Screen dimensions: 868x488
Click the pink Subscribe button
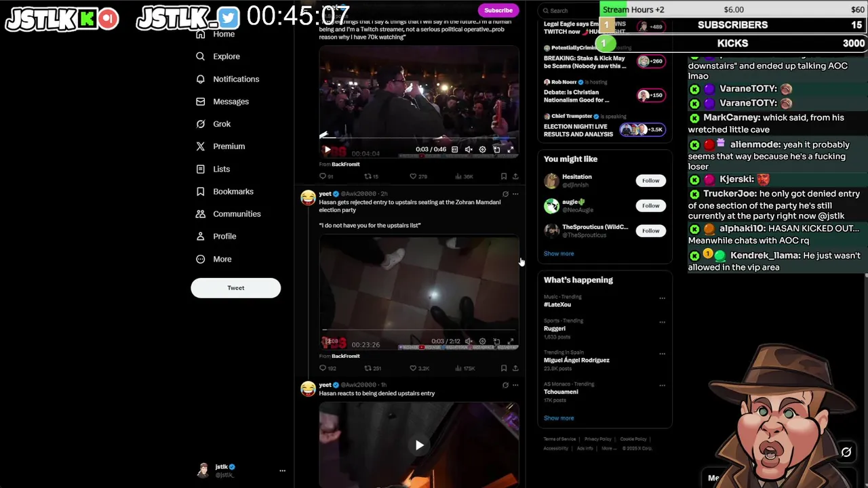pyautogui.click(x=498, y=10)
